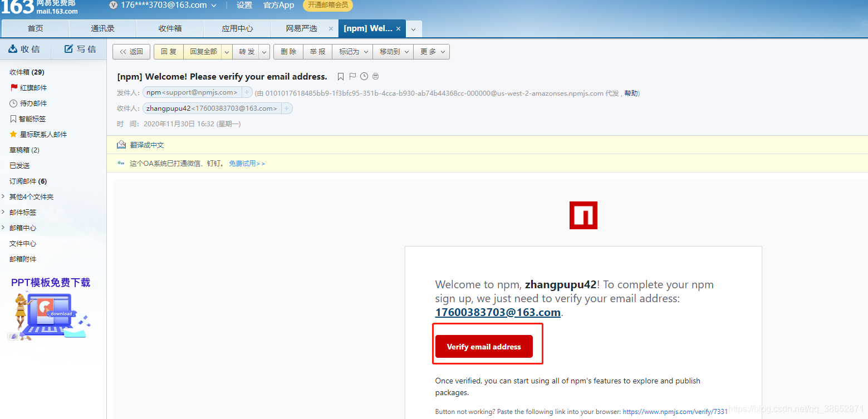Click the VIP badge icon next to account
The width and height of the screenshot is (868, 419).
pyautogui.click(x=114, y=5)
